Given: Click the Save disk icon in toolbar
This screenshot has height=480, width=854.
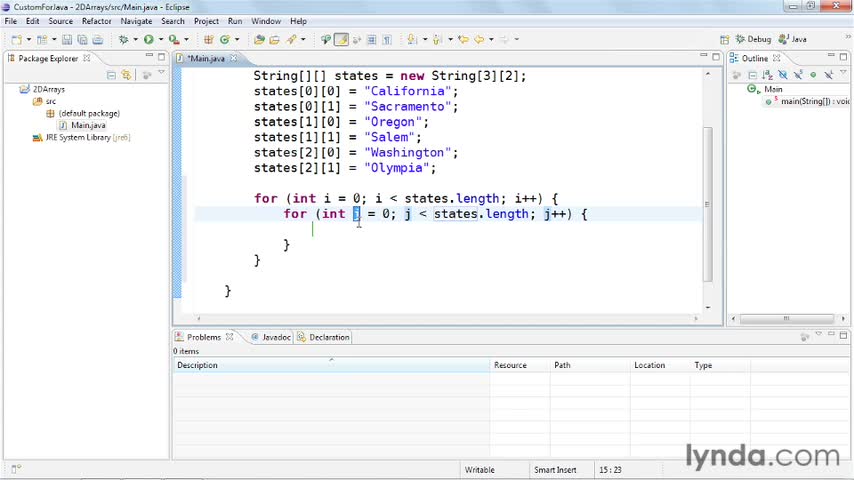Looking at the screenshot, I should (67, 40).
